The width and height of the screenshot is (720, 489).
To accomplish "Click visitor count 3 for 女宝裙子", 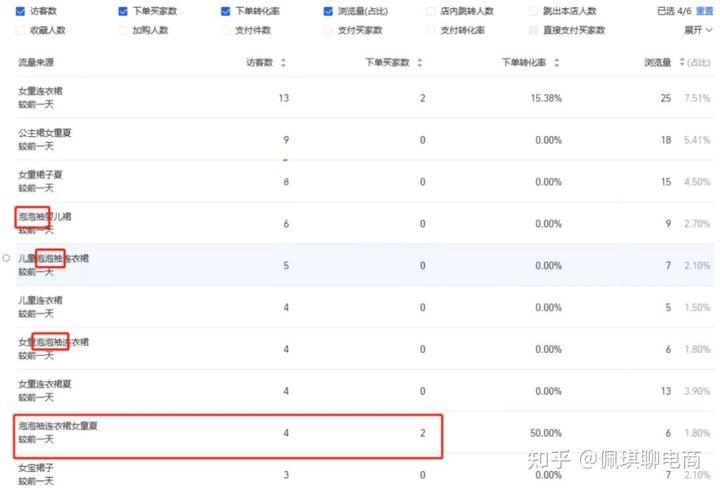I will (x=286, y=475).
